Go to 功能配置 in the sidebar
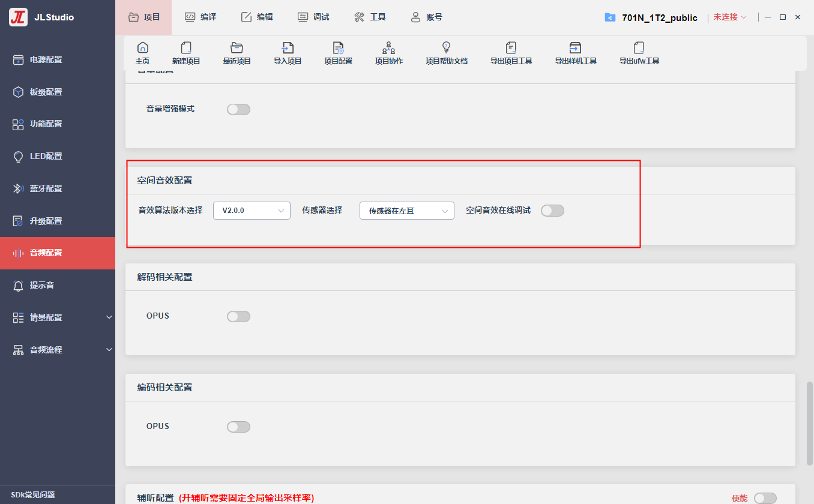Viewport: 814px width, 504px height. tap(58, 124)
